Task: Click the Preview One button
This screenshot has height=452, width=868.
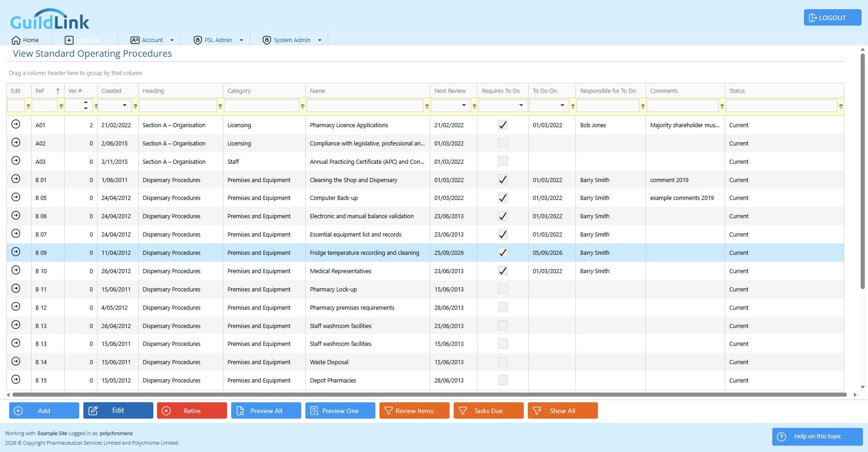Action: pyautogui.click(x=340, y=410)
